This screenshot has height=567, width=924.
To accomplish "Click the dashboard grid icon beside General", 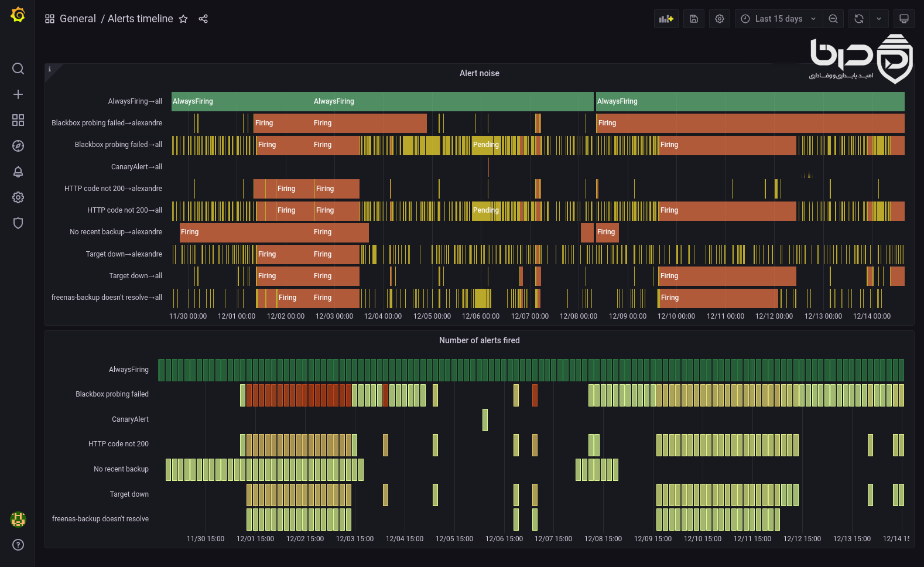I will (50, 19).
